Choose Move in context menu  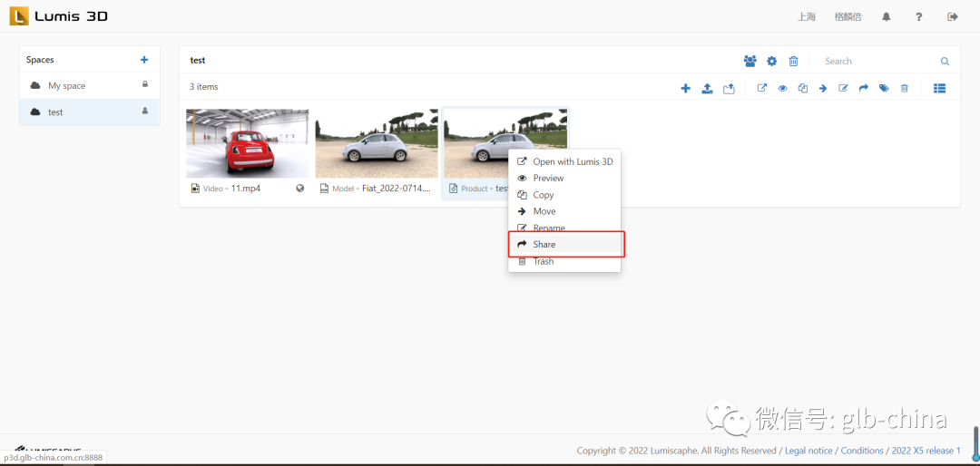pyautogui.click(x=564, y=211)
